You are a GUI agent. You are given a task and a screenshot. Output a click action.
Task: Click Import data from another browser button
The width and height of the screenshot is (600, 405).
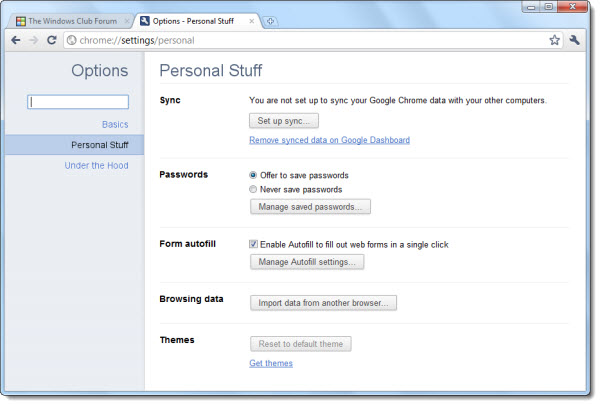pos(323,303)
